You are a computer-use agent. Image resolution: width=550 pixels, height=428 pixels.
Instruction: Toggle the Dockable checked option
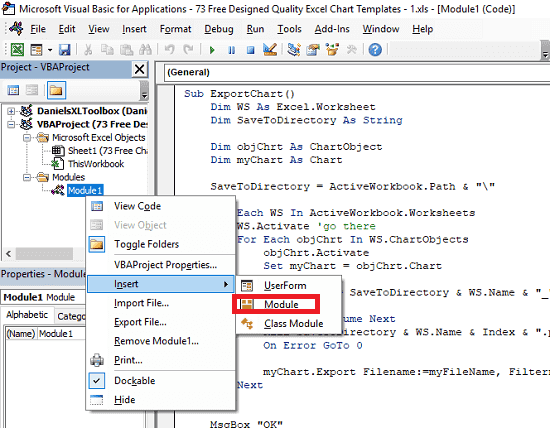click(161, 381)
